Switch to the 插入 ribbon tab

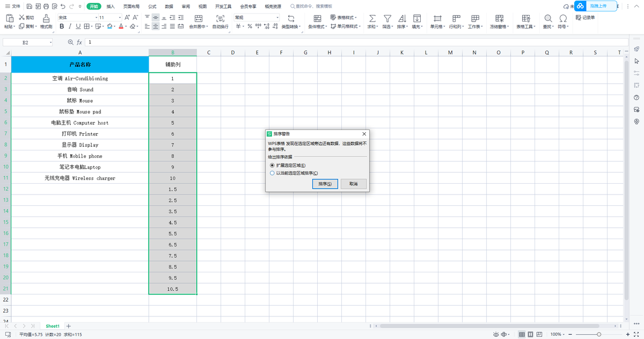(111, 6)
